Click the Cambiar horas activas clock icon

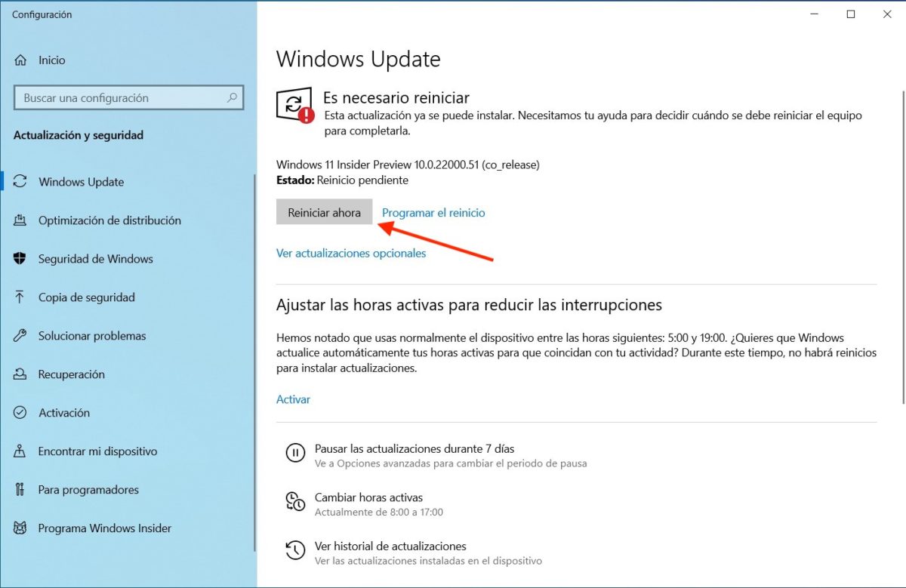click(x=294, y=501)
